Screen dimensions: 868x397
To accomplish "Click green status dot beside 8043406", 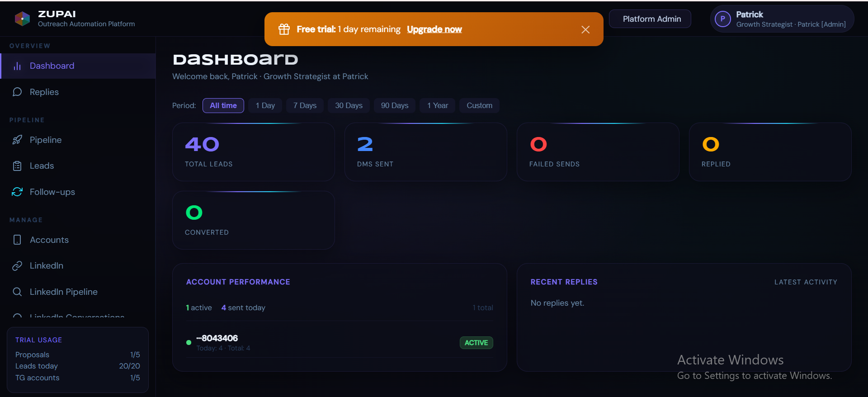I will tap(189, 342).
